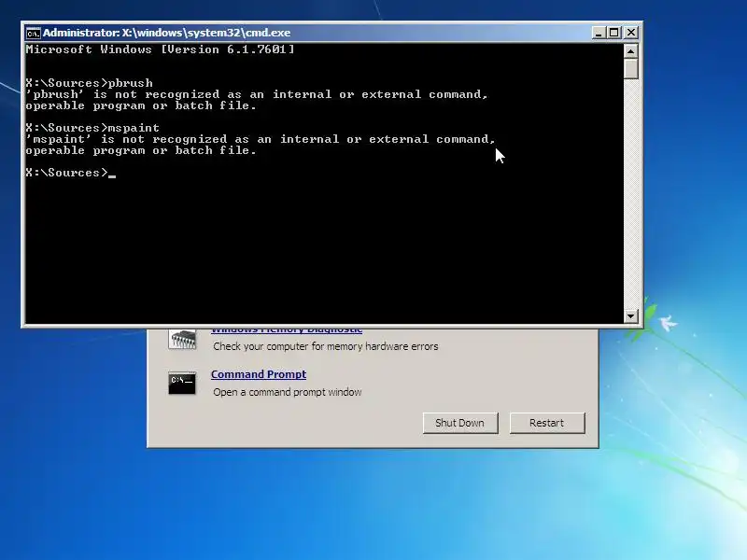Image resolution: width=747 pixels, height=560 pixels.
Task: Close the cmd.exe window
Action: click(631, 33)
